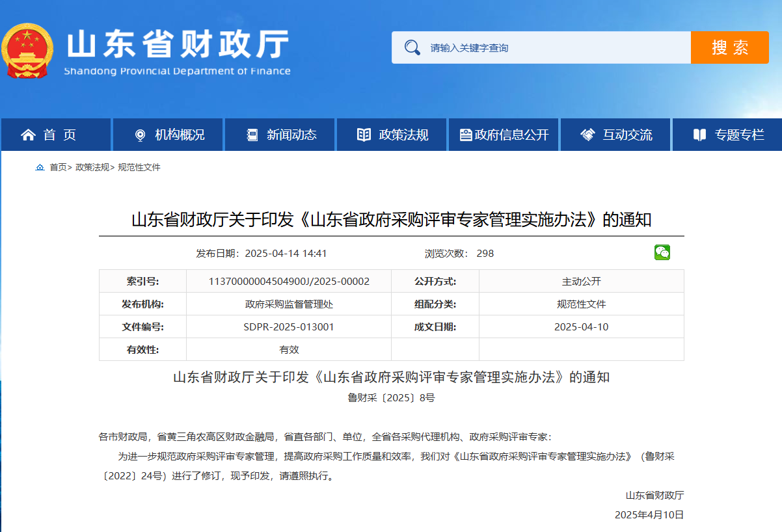Click the magnifying glass search icon
The height and width of the screenshot is (532, 782).
click(412, 47)
